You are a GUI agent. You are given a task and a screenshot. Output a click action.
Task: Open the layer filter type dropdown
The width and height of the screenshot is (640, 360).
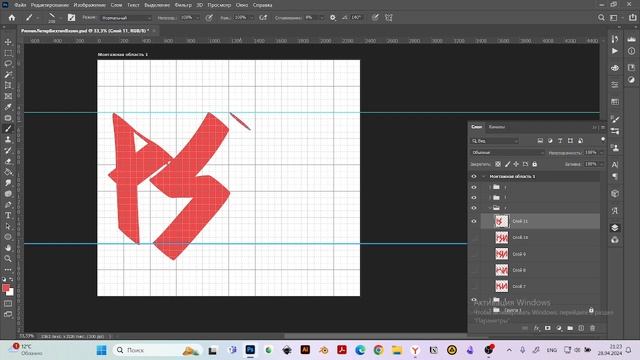click(x=495, y=141)
